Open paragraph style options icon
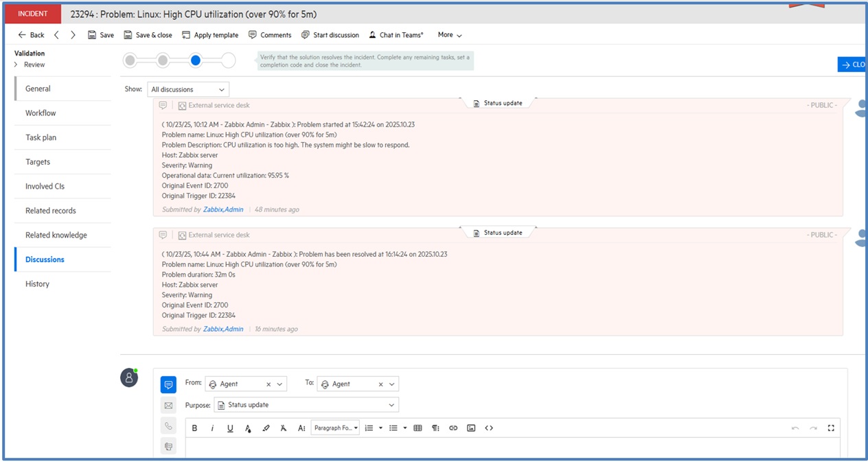 pyautogui.click(x=435, y=428)
